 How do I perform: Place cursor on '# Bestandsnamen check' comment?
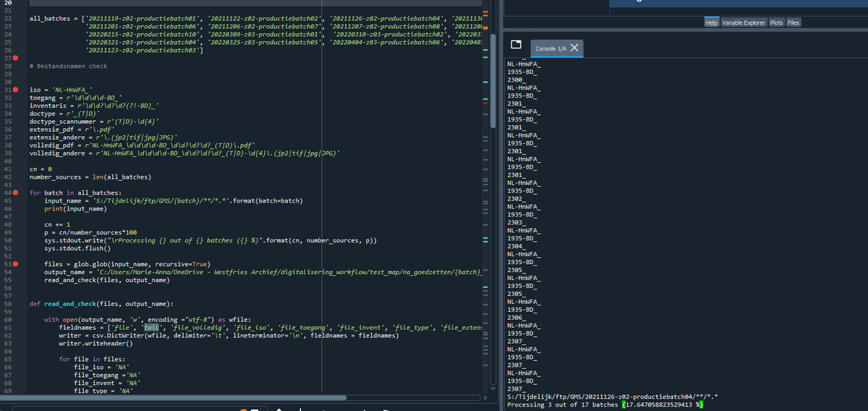(x=68, y=66)
